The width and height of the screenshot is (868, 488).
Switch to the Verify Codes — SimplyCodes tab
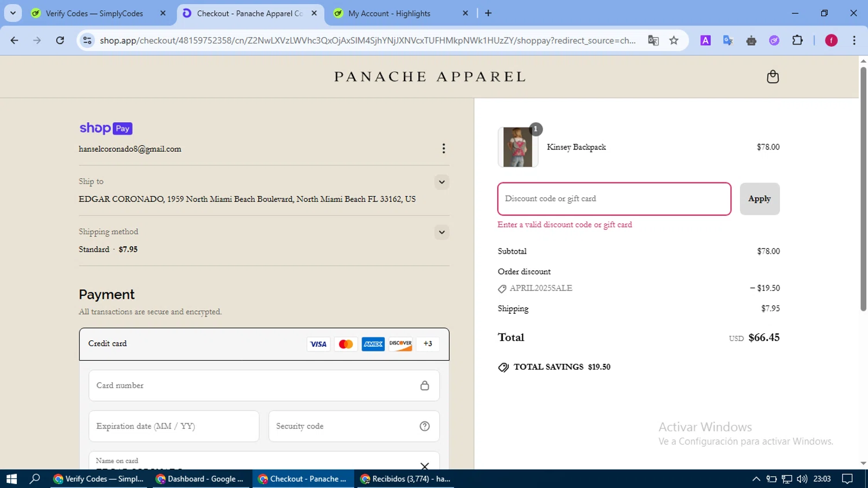click(x=94, y=13)
